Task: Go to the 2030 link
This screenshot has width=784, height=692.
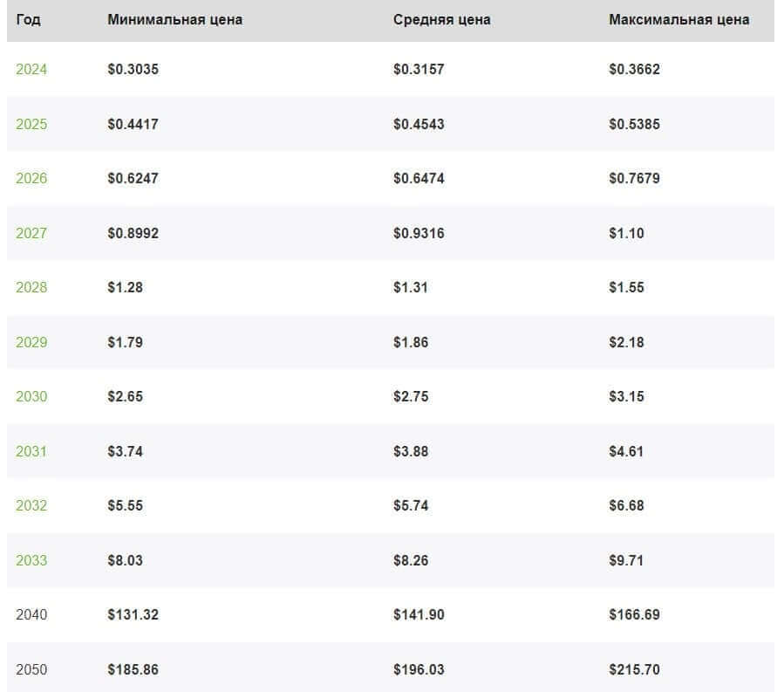Action: click(x=31, y=396)
